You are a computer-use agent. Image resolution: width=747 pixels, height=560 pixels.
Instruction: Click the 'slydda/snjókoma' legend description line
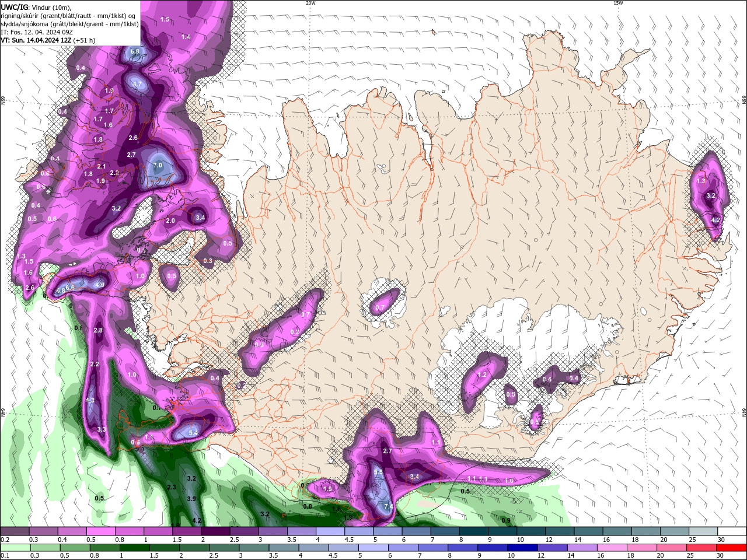point(69,24)
